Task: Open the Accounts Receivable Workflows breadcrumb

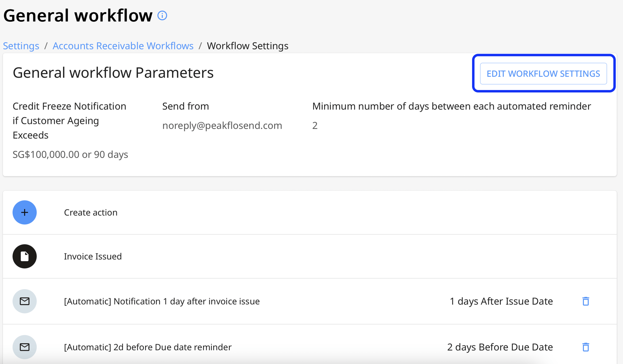Action: pyautogui.click(x=123, y=46)
